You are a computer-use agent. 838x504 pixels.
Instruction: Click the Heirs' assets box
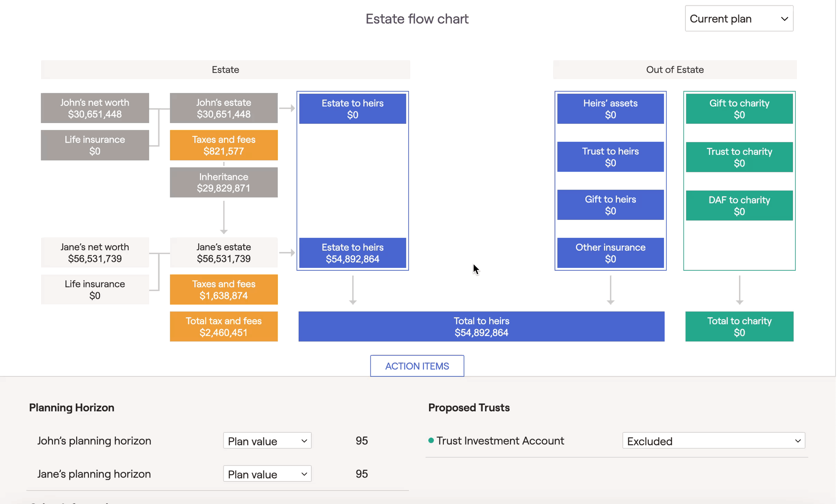pyautogui.click(x=610, y=109)
